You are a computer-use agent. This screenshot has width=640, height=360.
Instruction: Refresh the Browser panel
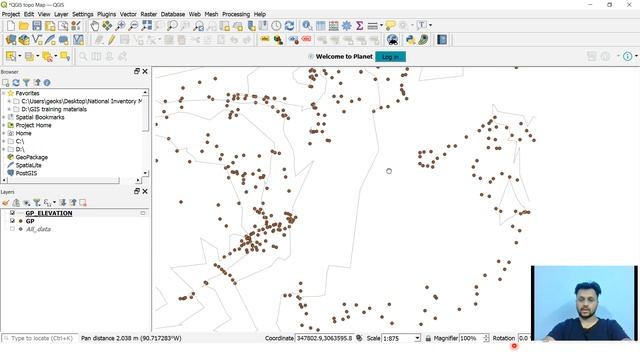(x=16, y=82)
